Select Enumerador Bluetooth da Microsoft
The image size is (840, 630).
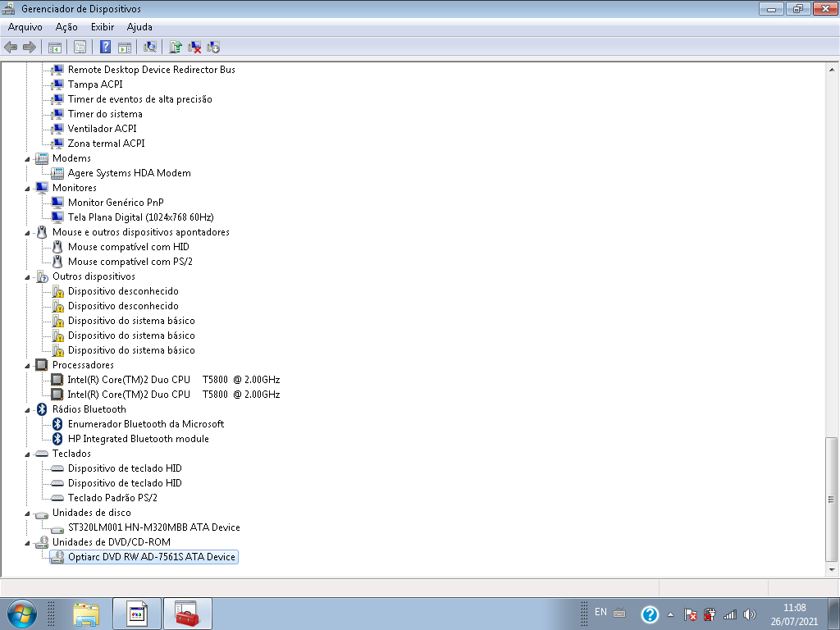click(146, 424)
